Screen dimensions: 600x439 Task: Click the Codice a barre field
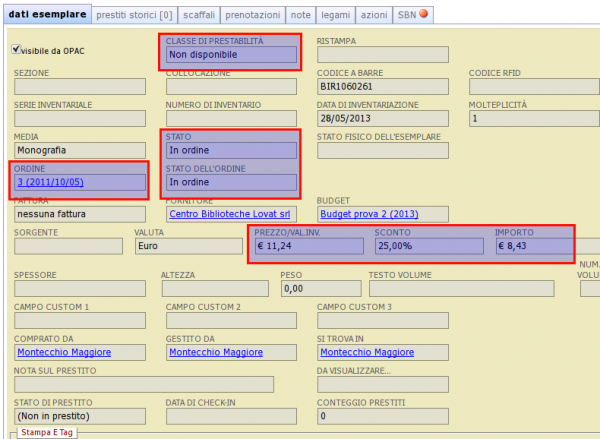coord(382,86)
